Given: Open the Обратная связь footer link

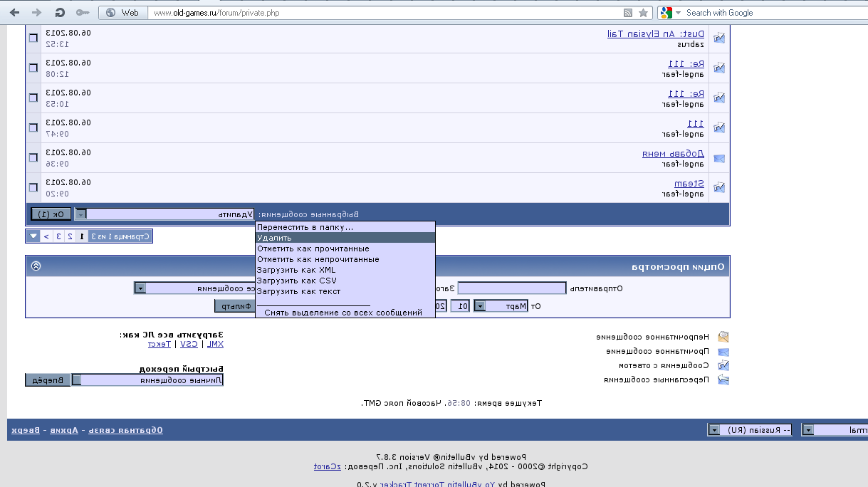Looking at the screenshot, I should 127,430.
